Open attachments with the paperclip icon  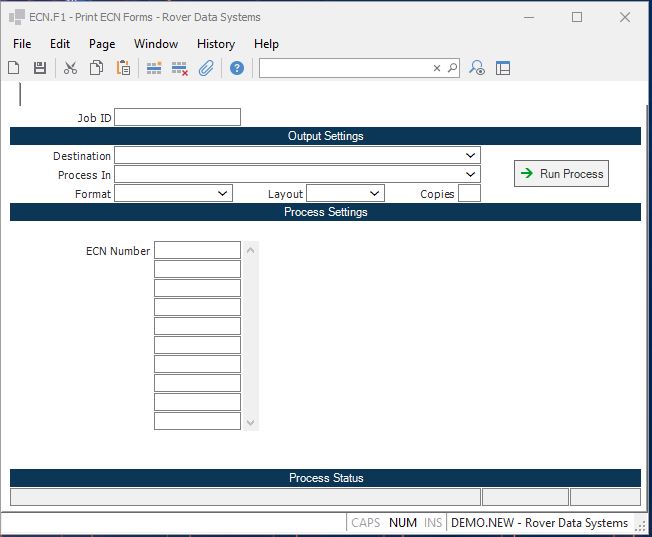click(x=206, y=68)
